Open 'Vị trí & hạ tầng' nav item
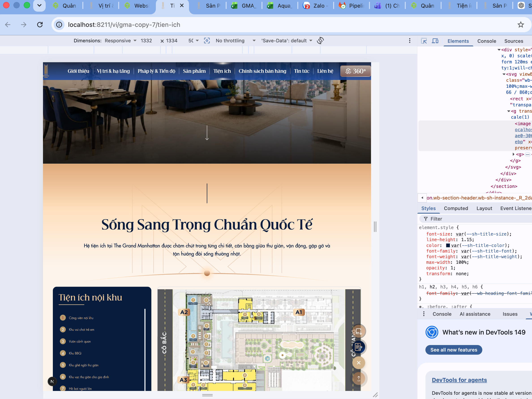 [113, 71]
